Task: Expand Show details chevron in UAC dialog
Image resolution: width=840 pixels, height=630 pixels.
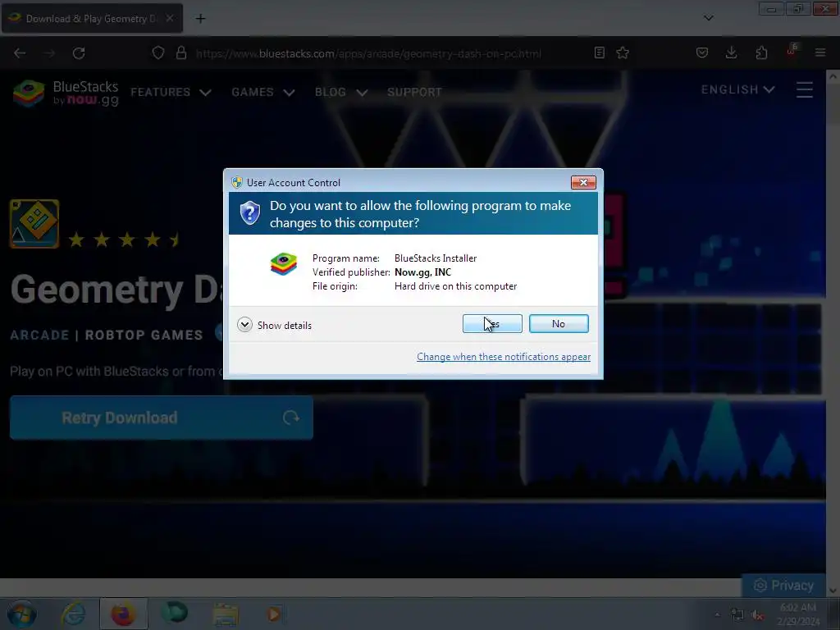Action: click(244, 325)
